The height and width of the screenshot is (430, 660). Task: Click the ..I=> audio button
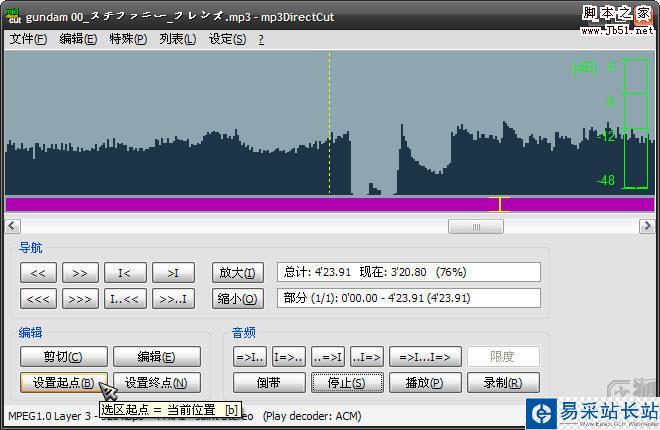point(367,357)
